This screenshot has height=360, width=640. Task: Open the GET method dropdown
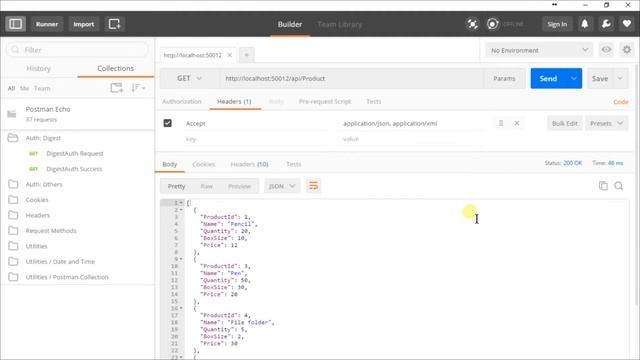coord(189,78)
